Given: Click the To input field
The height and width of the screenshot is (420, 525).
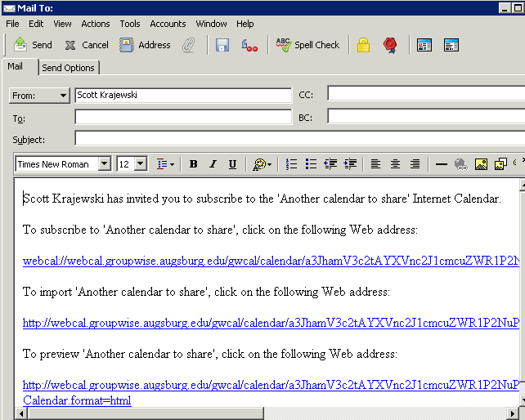Looking at the screenshot, I should (183, 117).
